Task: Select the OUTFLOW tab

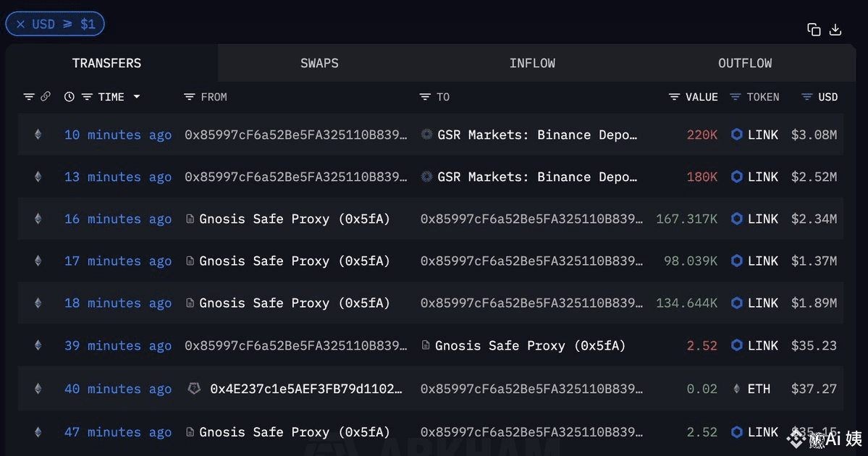Action: (744, 63)
